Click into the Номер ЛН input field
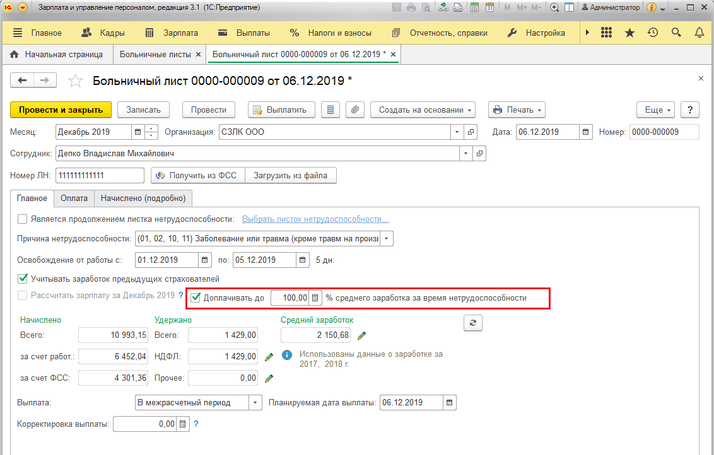This screenshot has width=714, height=455. [x=96, y=176]
